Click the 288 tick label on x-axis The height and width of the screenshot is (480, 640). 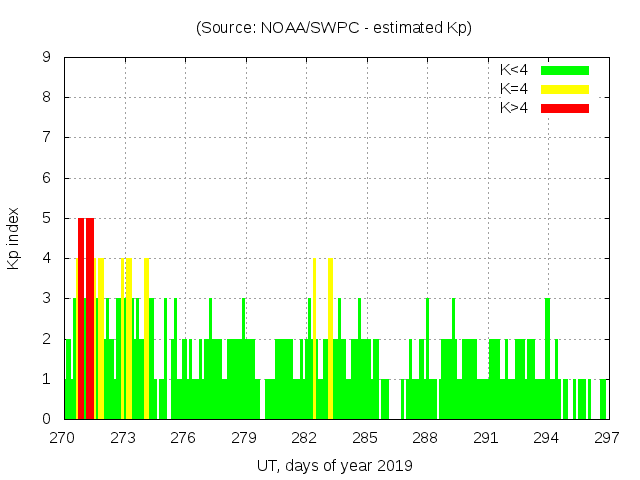pyautogui.click(x=426, y=437)
